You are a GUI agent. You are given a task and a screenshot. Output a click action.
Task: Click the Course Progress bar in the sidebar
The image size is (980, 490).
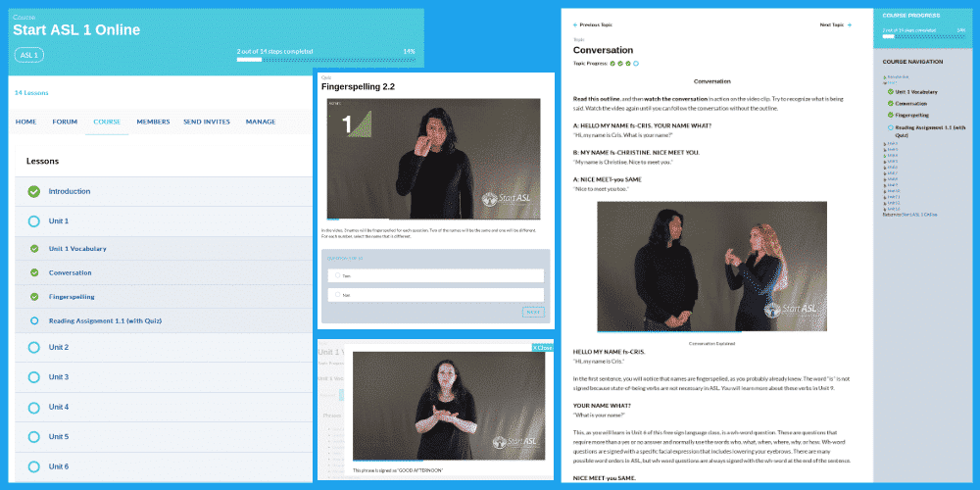(x=925, y=37)
